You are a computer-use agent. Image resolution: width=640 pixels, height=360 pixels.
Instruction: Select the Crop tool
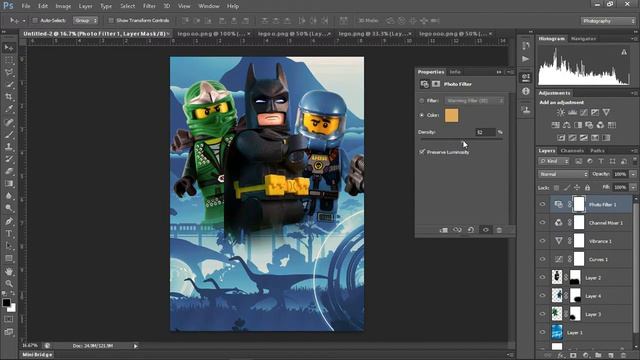coord(9,97)
